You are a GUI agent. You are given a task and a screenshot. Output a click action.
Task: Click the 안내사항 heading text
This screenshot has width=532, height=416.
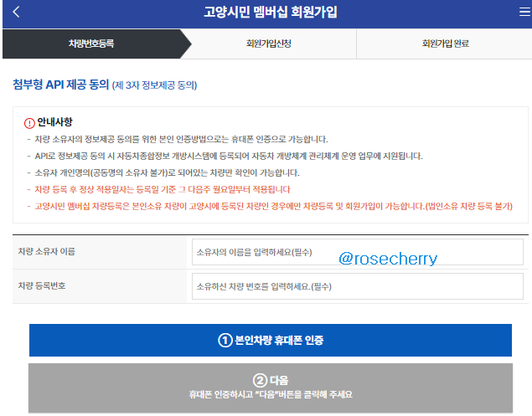coord(54,122)
